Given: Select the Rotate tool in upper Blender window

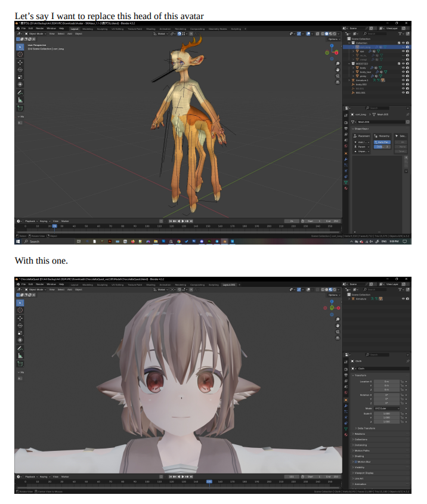Looking at the screenshot, I should (20, 70).
